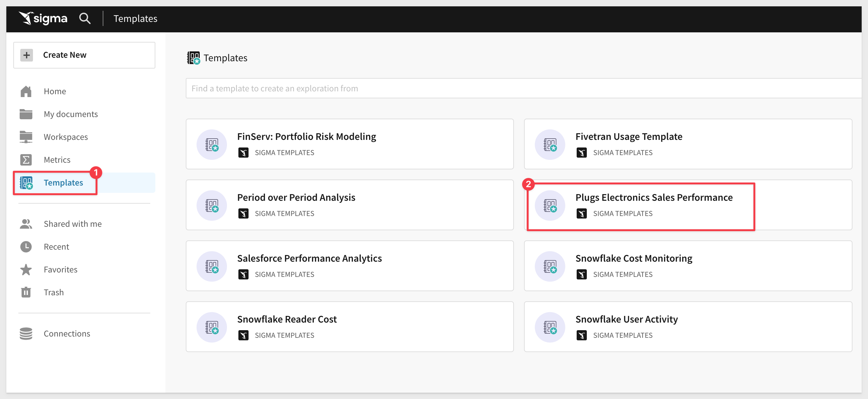The width and height of the screenshot is (868, 399).
Task: Open Snowflake Reader Cost title
Action: click(x=287, y=319)
